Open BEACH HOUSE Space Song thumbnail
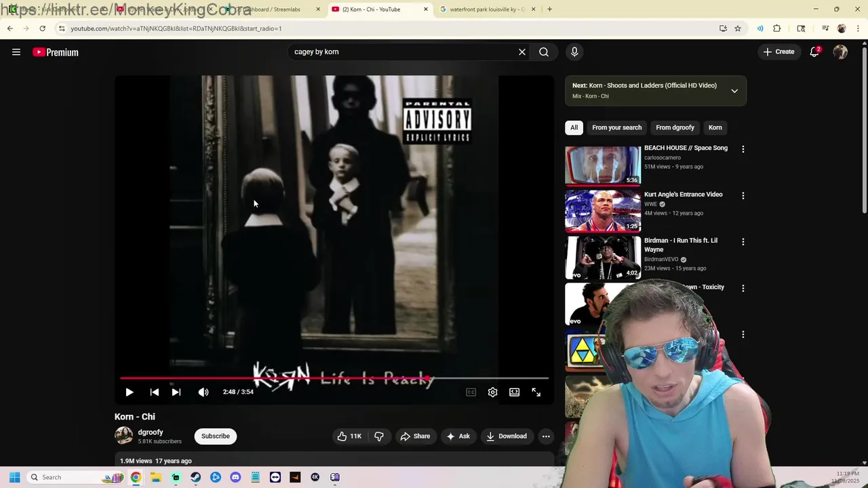This screenshot has height=488, width=868. tap(603, 165)
